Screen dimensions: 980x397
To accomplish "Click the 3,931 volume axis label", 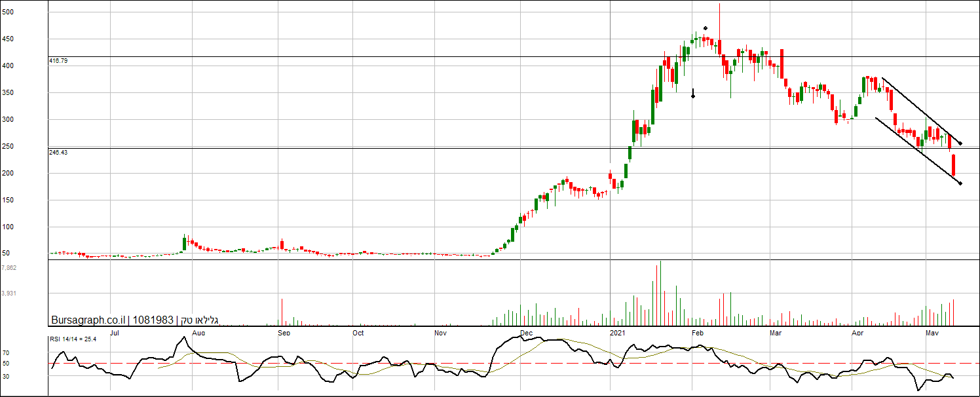I will pyautogui.click(x=9, y=293).
